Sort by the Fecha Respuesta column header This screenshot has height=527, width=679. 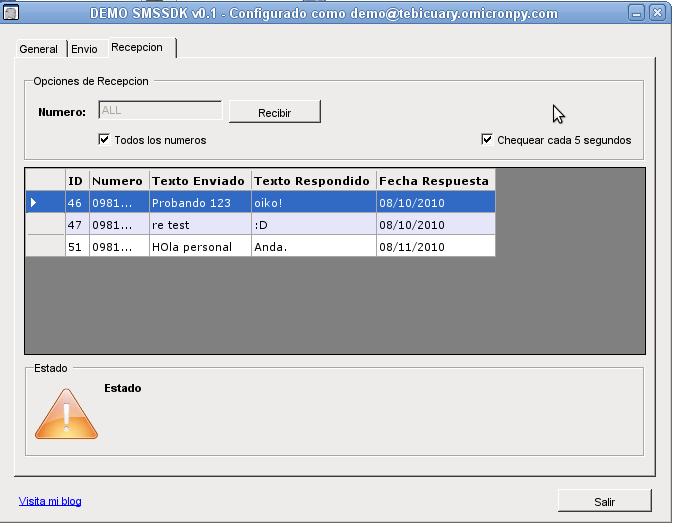[x=435, y=181]
